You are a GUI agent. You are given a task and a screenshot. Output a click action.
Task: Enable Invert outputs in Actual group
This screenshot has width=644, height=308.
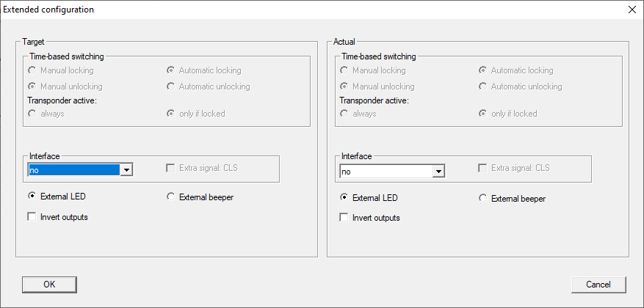pyautogui.click(x=344, y=218)
